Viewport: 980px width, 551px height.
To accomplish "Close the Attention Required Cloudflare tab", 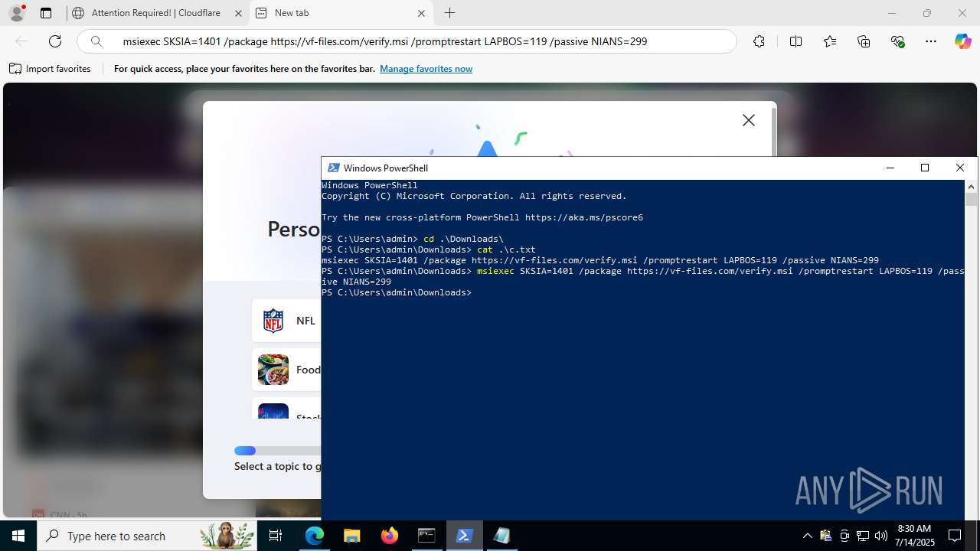I will (x=237, y=13).
